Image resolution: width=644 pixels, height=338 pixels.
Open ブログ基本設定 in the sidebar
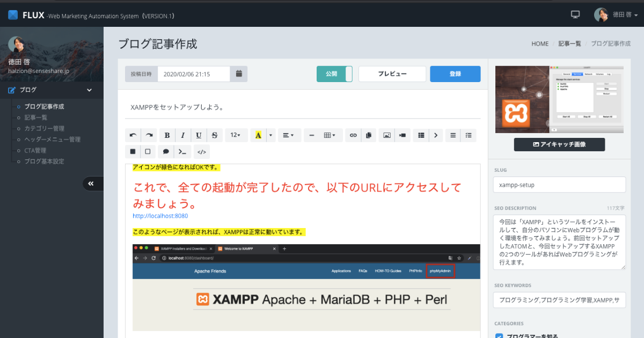tap(44, 161)
